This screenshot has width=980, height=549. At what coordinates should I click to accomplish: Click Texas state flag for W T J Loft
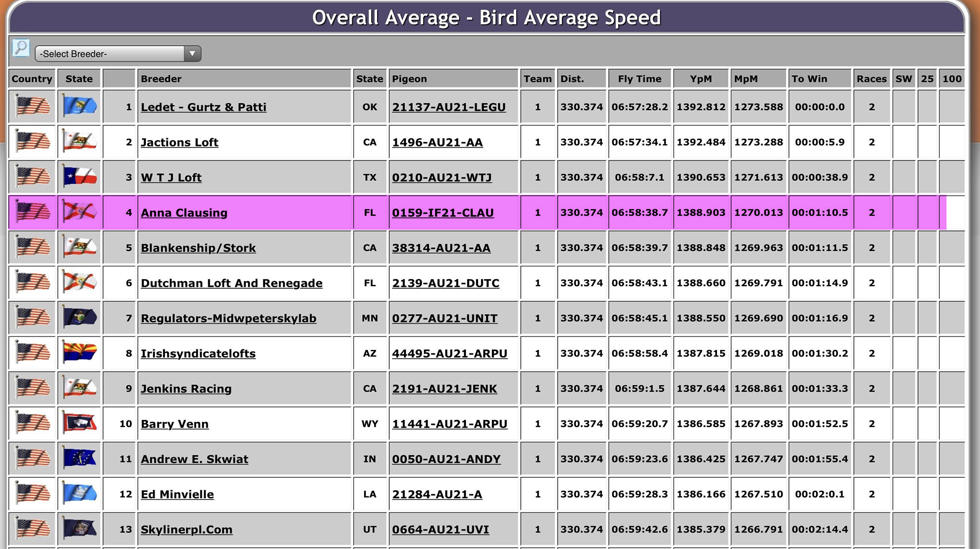tap(79, 177)
